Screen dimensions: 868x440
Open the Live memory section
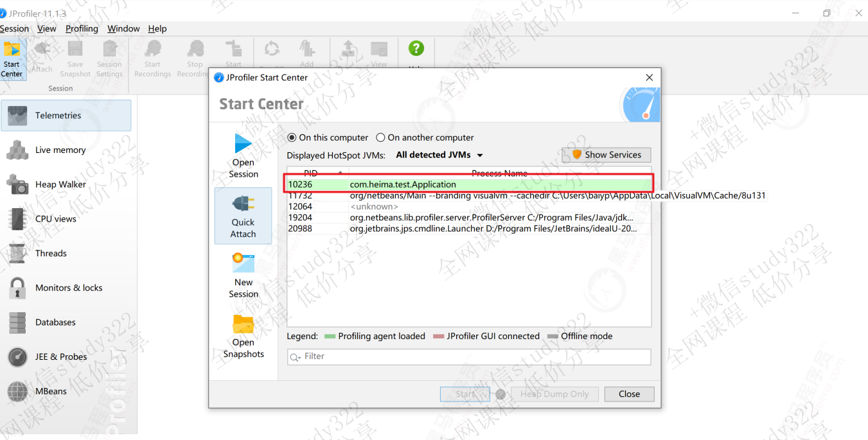tap(66, 150)
